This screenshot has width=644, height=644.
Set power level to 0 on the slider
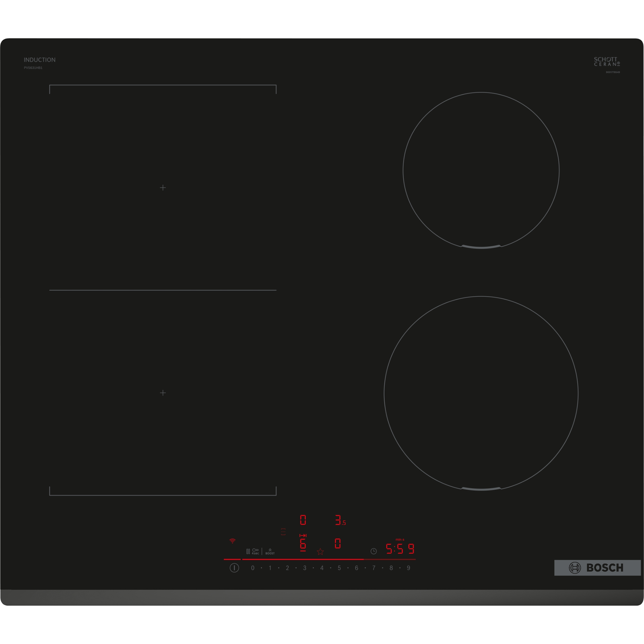[253, 568]
